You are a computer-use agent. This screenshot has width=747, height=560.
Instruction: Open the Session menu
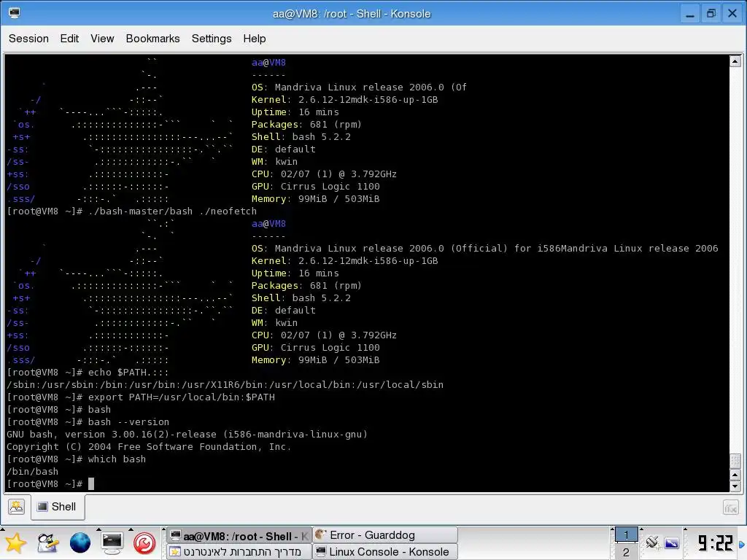pos(28,39)
